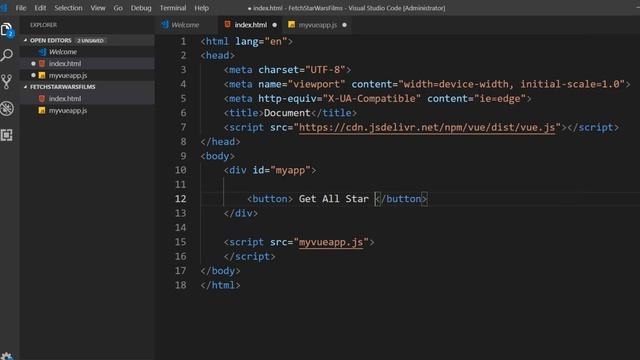640x360 pixels.
Task: Click the VS Code icon on Welcome tab
Action: pos(165,24)
